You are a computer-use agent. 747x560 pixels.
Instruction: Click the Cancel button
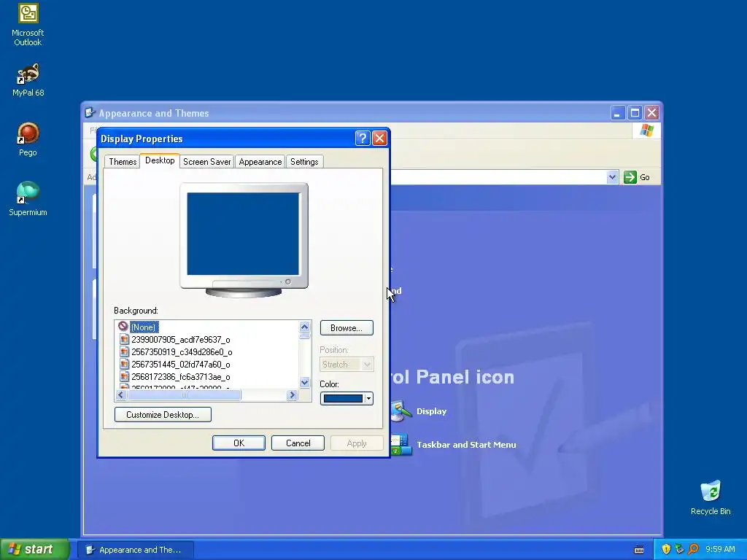click(x=298, y=443)
